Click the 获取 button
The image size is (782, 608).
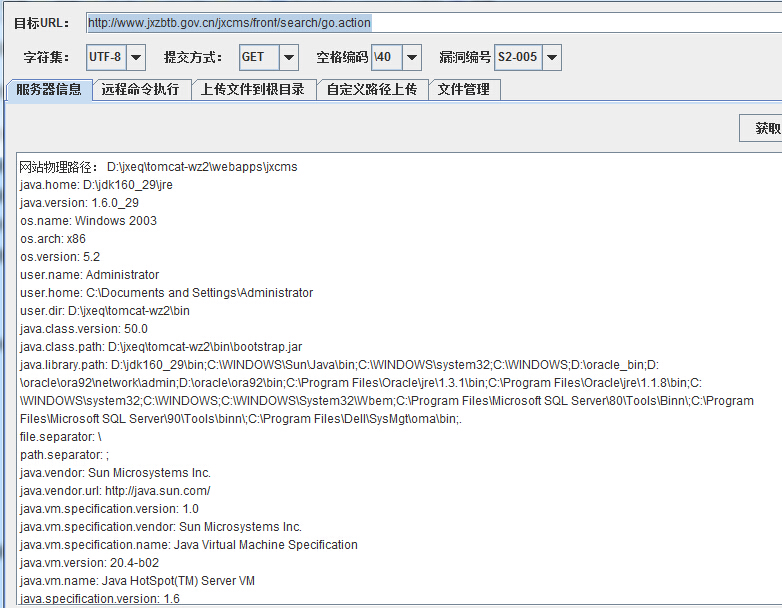coord(761,128)
